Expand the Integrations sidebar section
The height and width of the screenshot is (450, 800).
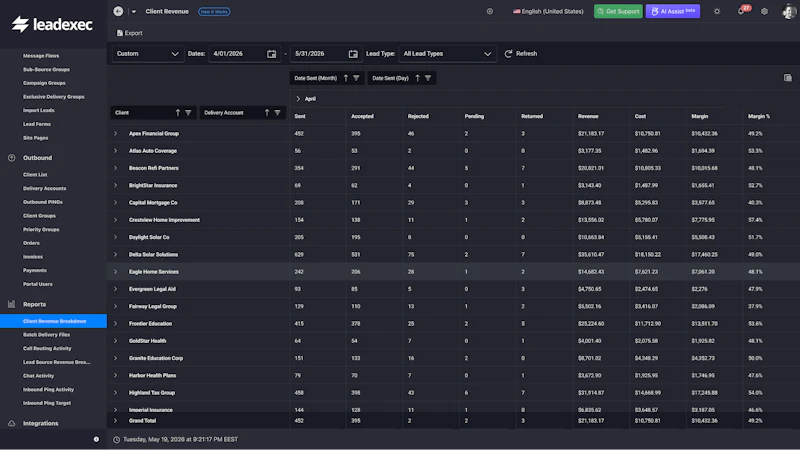[x=40, y=423]
